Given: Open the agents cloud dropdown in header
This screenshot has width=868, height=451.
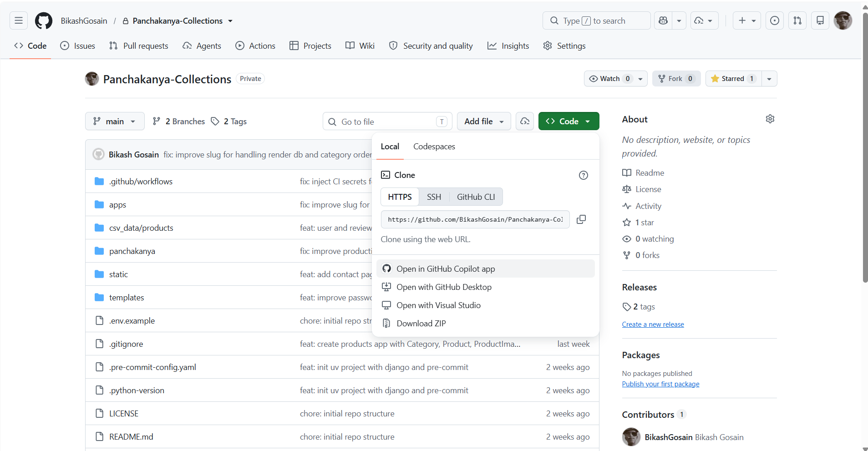Looking at the screenshot, I should click(x=705, y=20).
